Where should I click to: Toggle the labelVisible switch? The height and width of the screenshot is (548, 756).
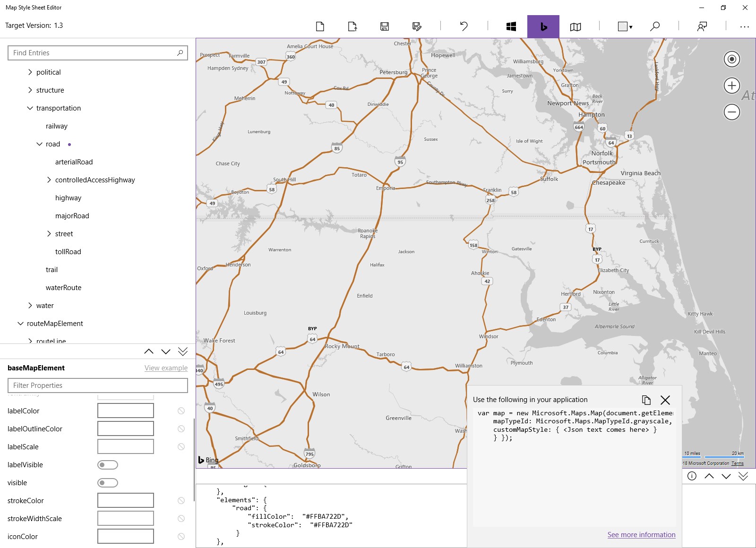(x=108, y=465)
